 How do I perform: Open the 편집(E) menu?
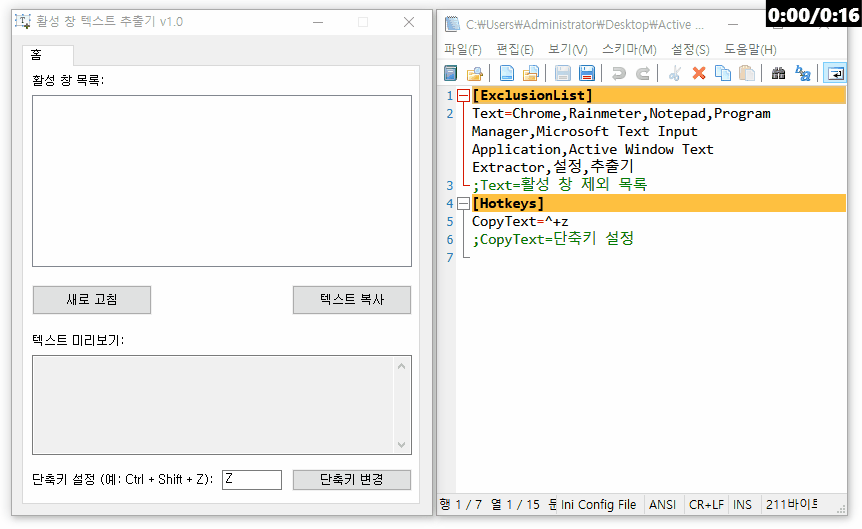pos(515,49)
